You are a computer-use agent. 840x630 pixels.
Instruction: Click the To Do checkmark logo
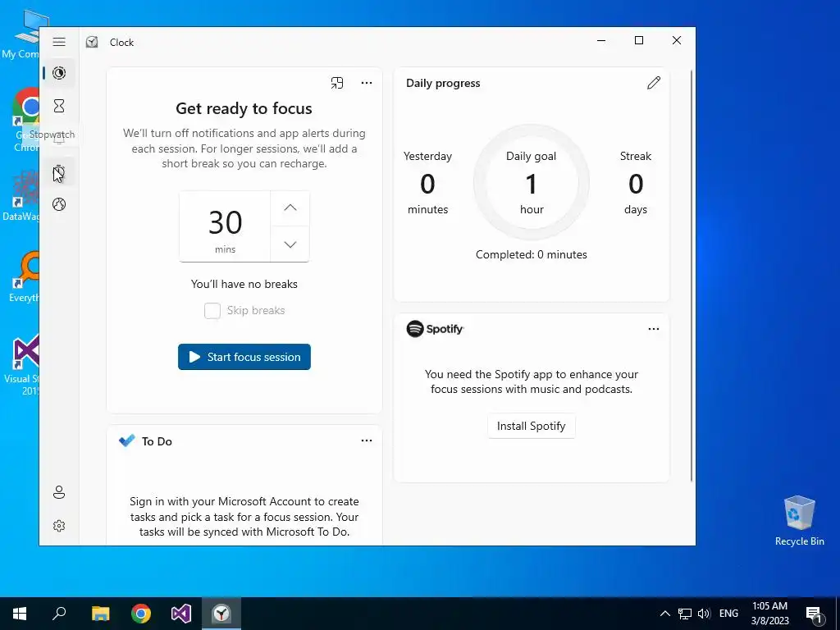click(127, 441)
